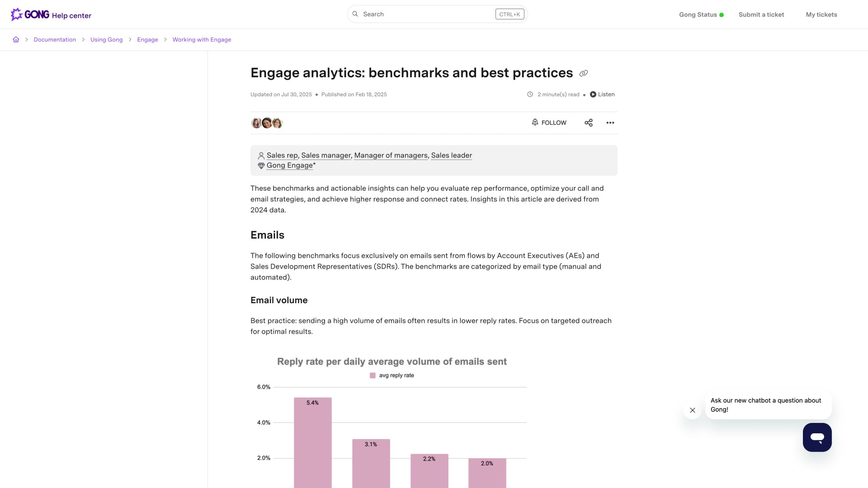Expand the Documentation breadcrumb
The width and height of the screenshot is (868, 488).
(55, 39)
